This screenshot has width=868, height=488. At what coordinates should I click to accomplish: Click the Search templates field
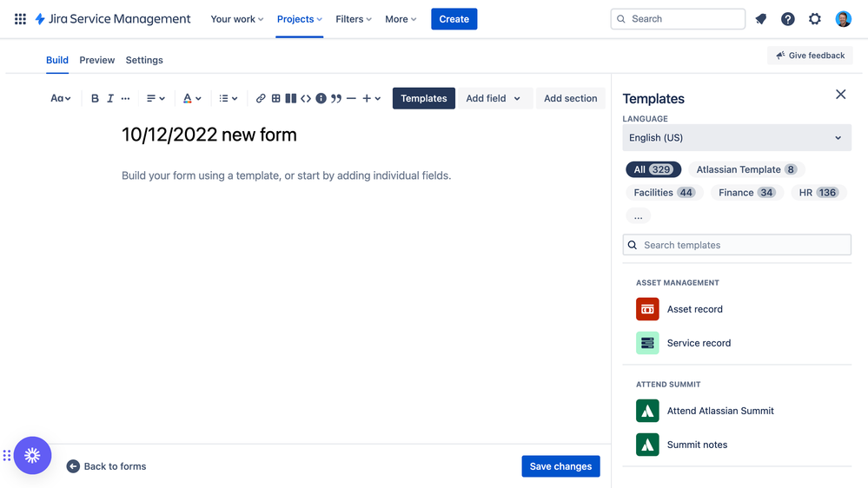click(x=737, y=245)
